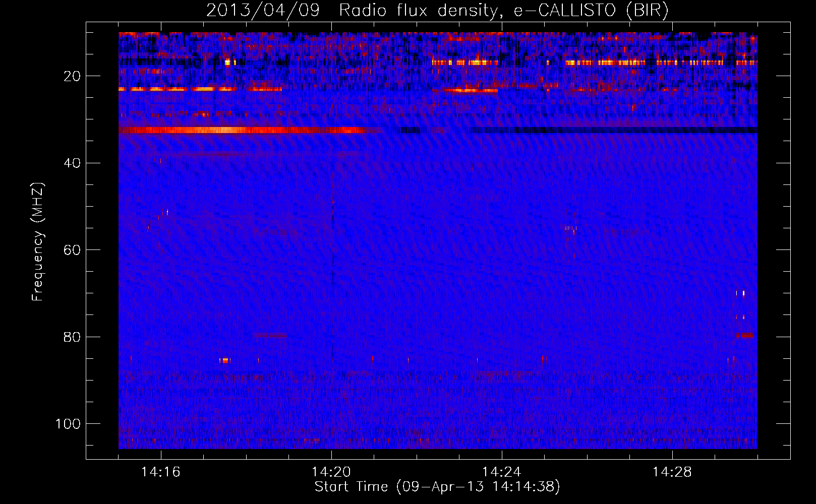
Task: Click the 60 frequency tick label
Action: 72,250
